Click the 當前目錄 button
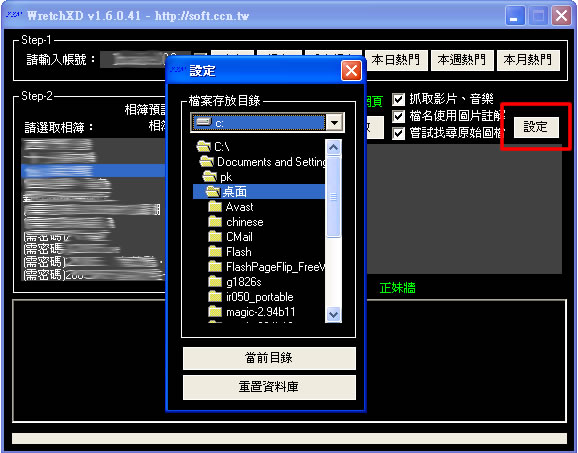578x453 pixels. point(269,358)
